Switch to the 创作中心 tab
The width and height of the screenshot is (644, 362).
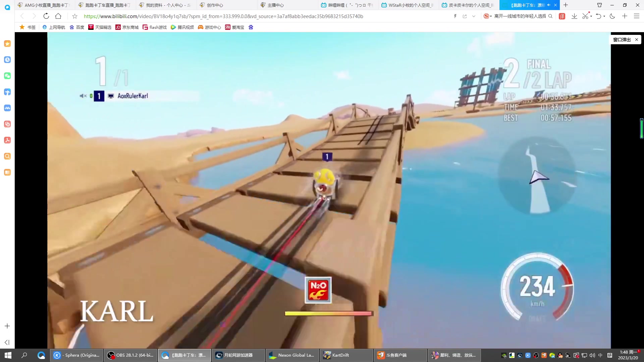point(215,5)
